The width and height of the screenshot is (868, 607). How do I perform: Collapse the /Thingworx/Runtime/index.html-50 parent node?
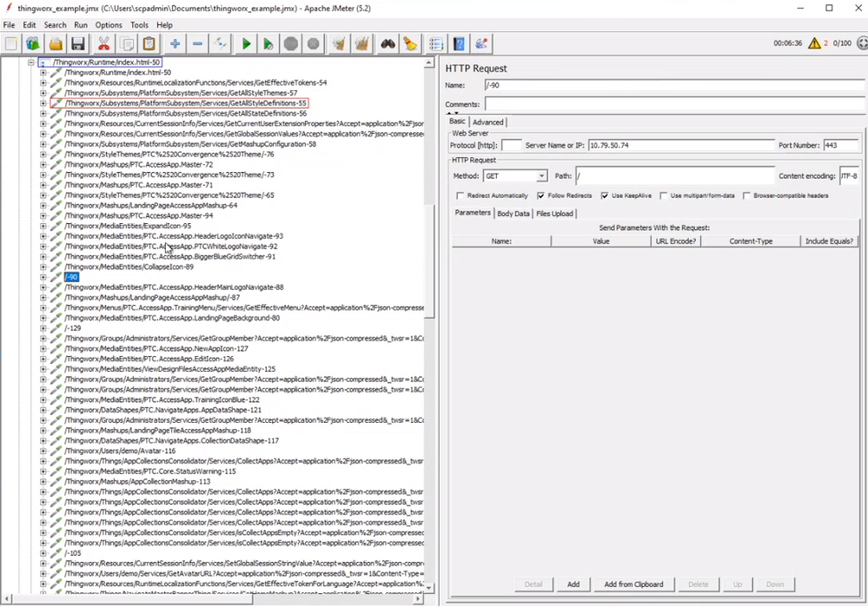click(31, 63)
